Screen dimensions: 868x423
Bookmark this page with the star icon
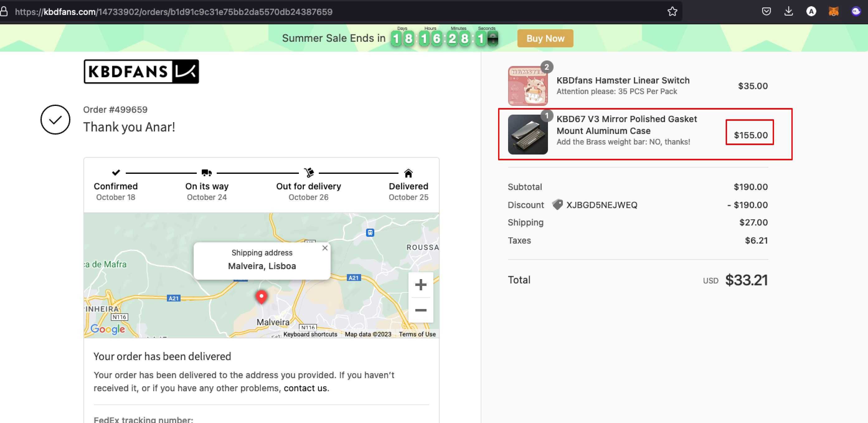coord(672,12)
